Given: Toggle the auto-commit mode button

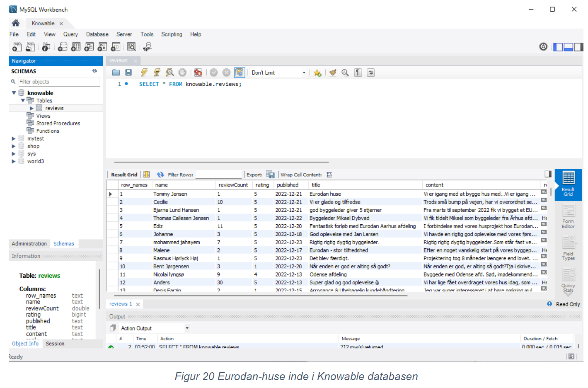Looking at the screenshot, I should [x=240, y=73].
